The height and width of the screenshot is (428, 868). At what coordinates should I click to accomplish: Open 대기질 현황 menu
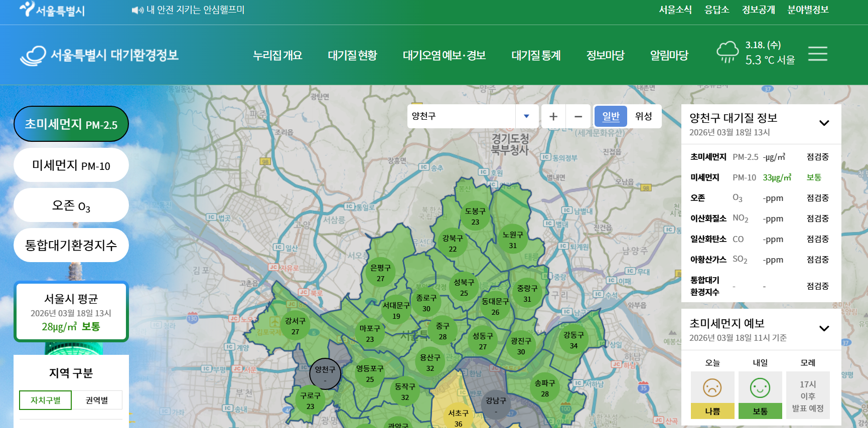[x=352, y=55]
